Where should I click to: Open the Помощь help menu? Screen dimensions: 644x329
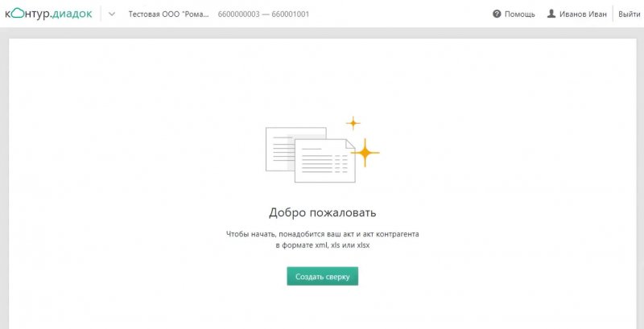pos(519,14)
